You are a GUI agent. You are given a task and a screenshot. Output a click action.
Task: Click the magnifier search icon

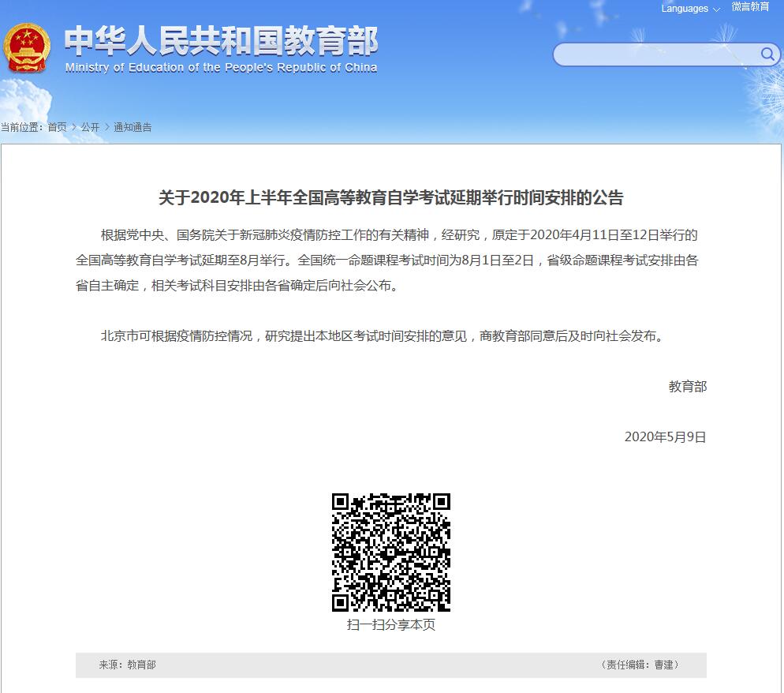pyautogui.click(x=767, y=54)
